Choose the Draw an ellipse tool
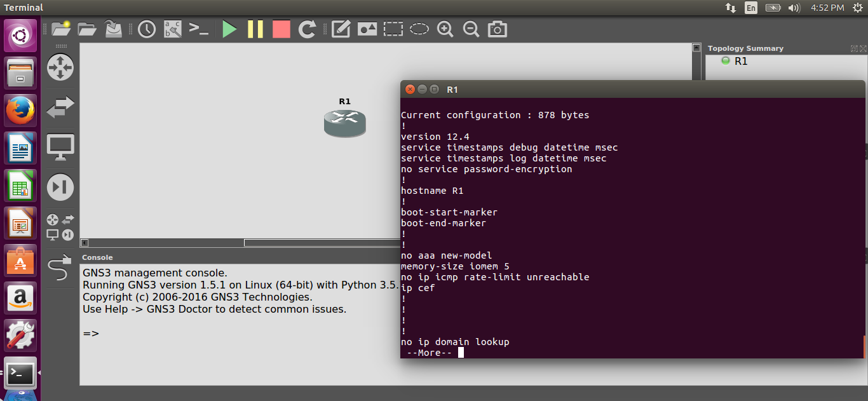868x401 pixels. [x=419, y=29]
